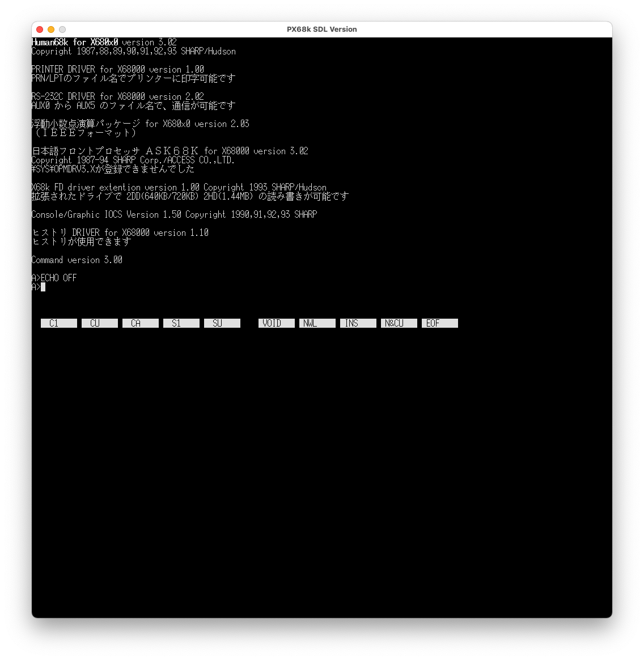Screen dimensions: 644x660
Task: Click the '¥SYS¥OPMDRV3.X' error message line
Action: pyautogui.click(x=113, y=169)
